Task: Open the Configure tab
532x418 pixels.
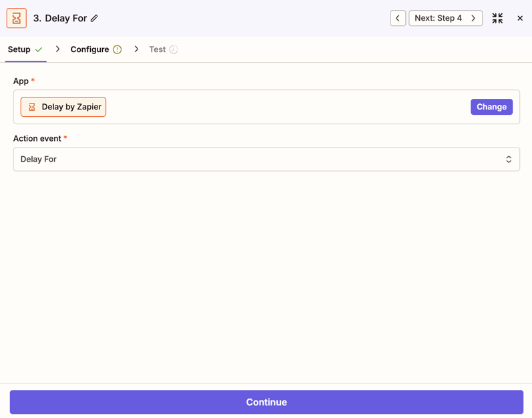Action: [96, 49]
